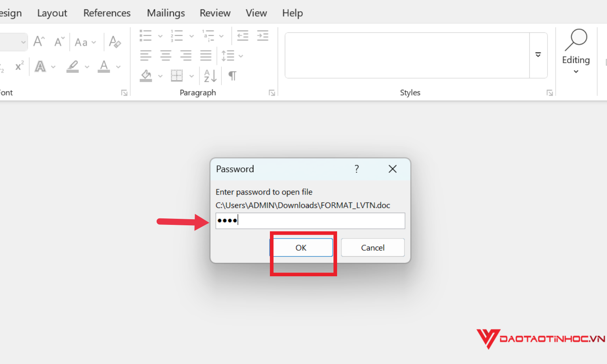
Task: Toggle the Text Highlight Color tool
Action: point(73,66)
